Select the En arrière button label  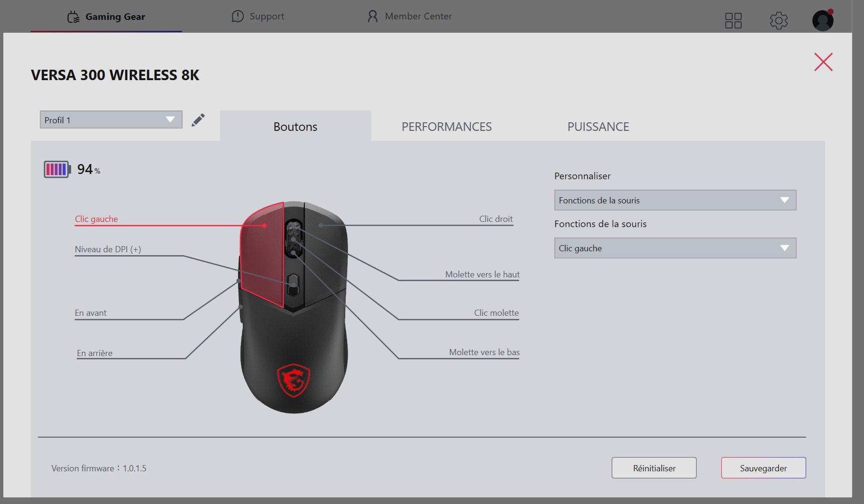pos(95,353)
